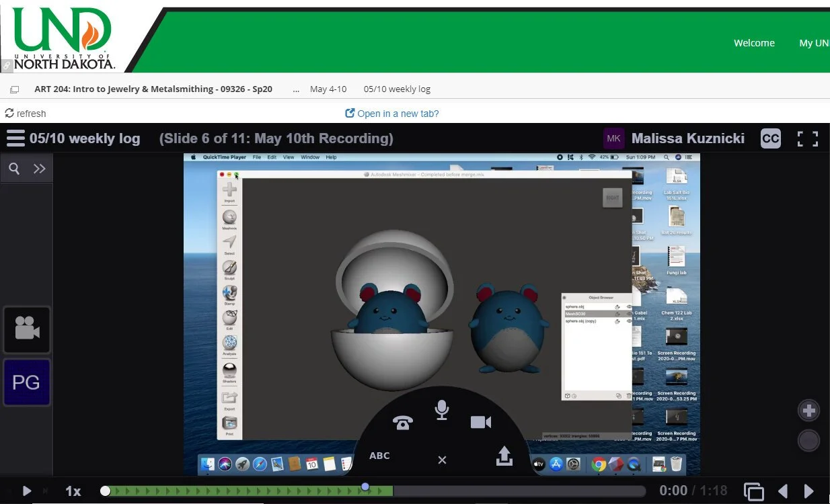The image size is (830, 504).
Task: Select sphere.obj (copy) in Object Browser
Action: [x=598, y=321]
